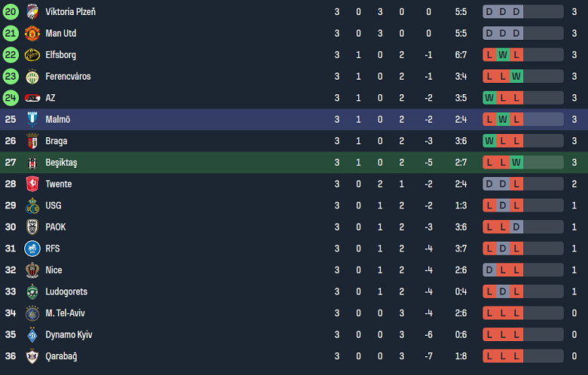
Task: Click the Ferencváros team crest
Action: 32,76
